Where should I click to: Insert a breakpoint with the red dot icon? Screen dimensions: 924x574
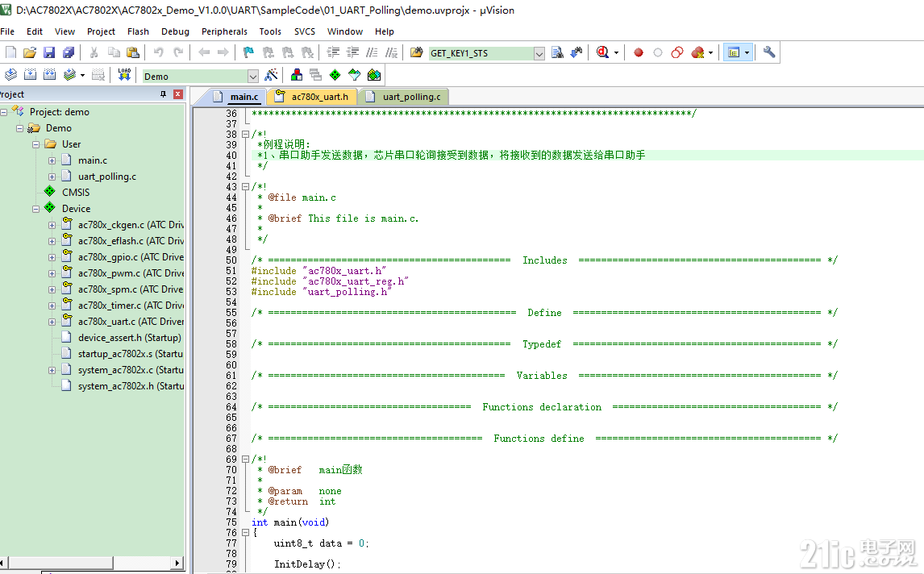639,52
